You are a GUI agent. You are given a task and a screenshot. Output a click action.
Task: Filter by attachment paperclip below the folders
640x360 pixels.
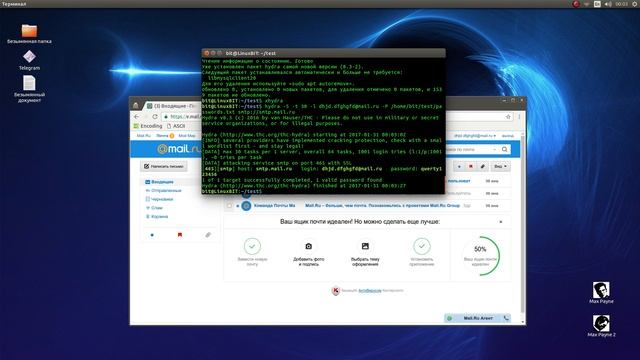pyautogui.click(x=208, y=235)
